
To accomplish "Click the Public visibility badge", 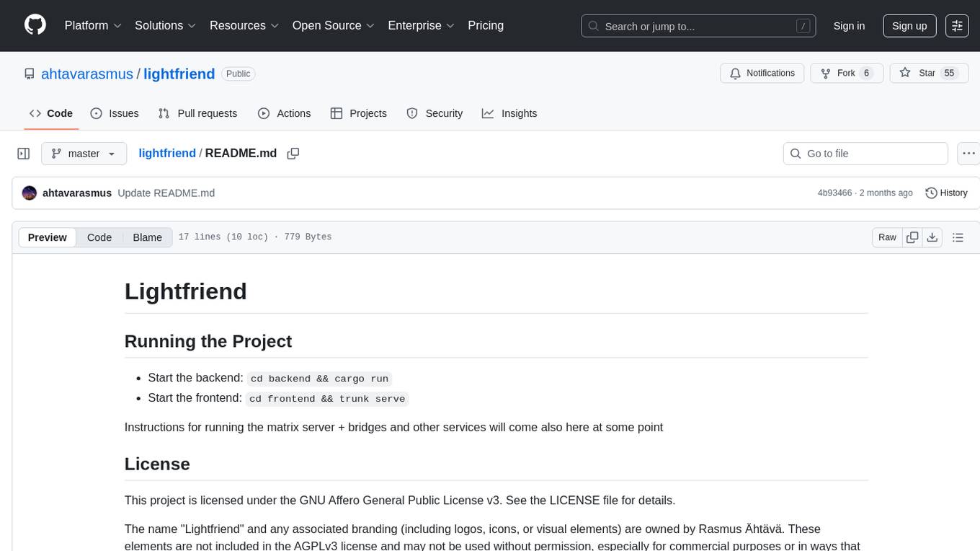I will (x=238, y=74).
